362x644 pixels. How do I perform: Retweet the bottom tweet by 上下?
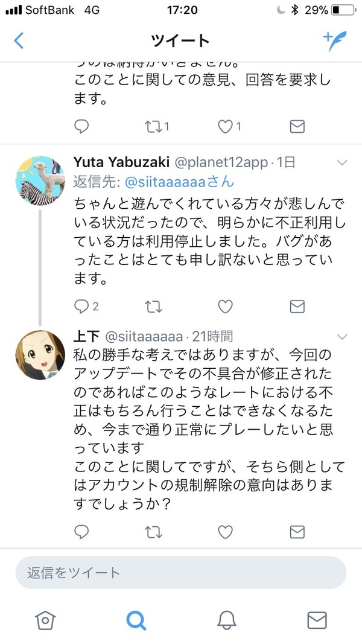153,532
